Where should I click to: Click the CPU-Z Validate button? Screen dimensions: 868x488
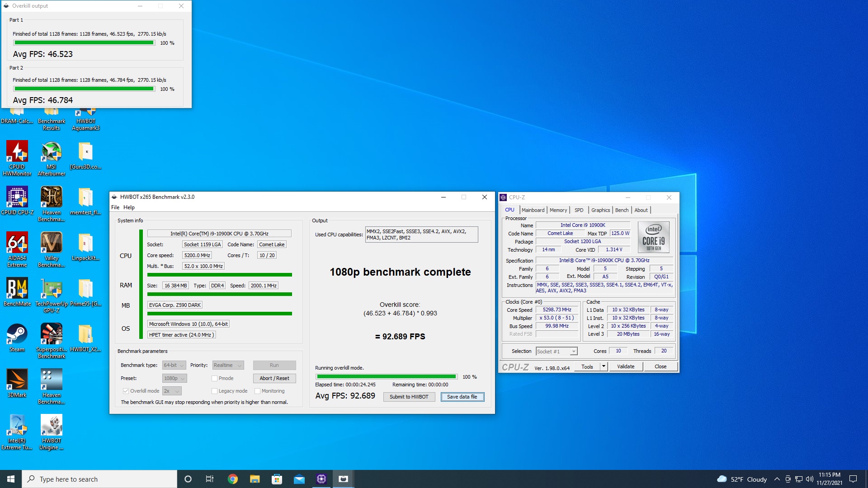(626, 366)
